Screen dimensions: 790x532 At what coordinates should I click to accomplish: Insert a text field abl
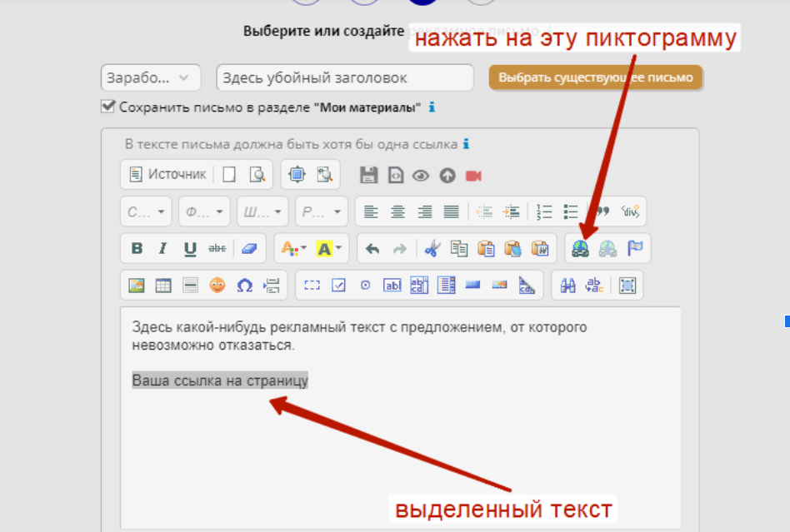(392, 286)
